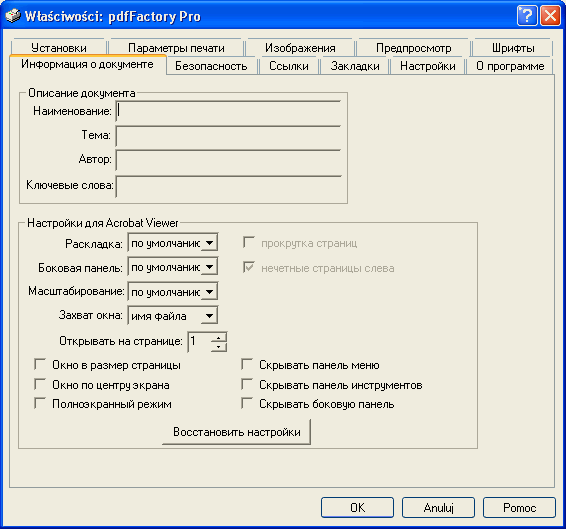Image resolution: width=566 pixels, height=529 pixels.
Task: Click the Восстановить настройки button
Action: coord(236,432)
